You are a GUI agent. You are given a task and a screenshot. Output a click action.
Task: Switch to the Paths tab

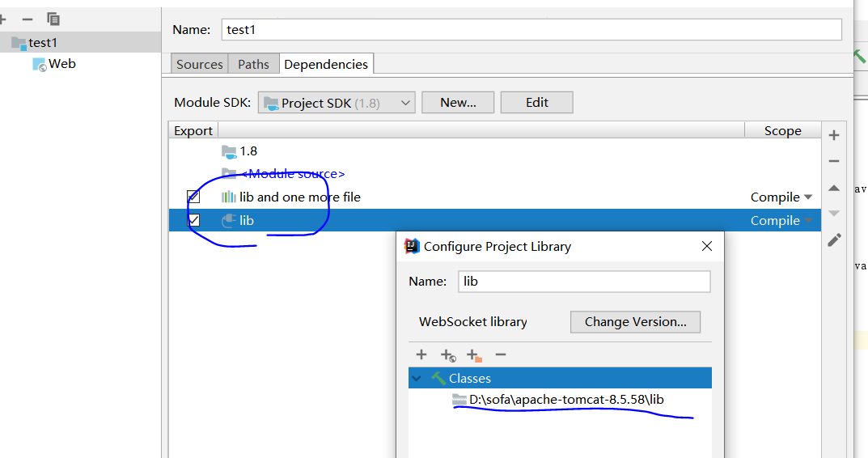point(253,64)
